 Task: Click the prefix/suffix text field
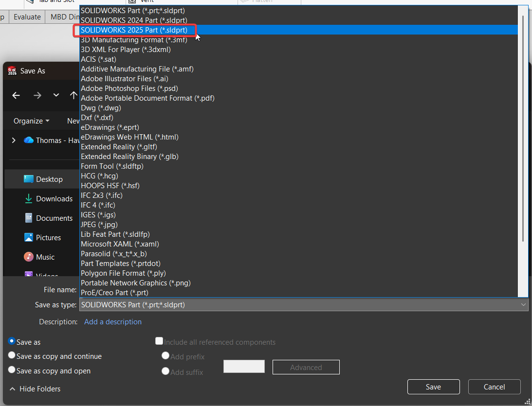pyautogui.click(x=244, y=366)
